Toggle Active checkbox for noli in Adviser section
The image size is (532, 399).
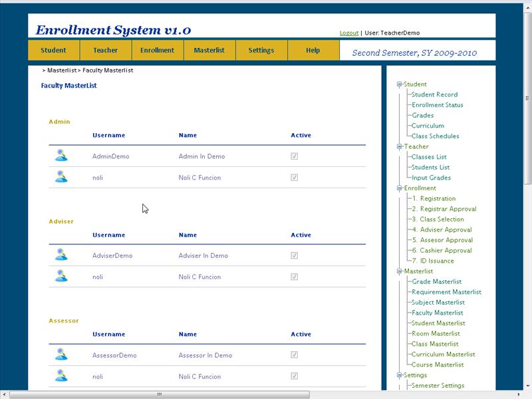coord(294,277)
